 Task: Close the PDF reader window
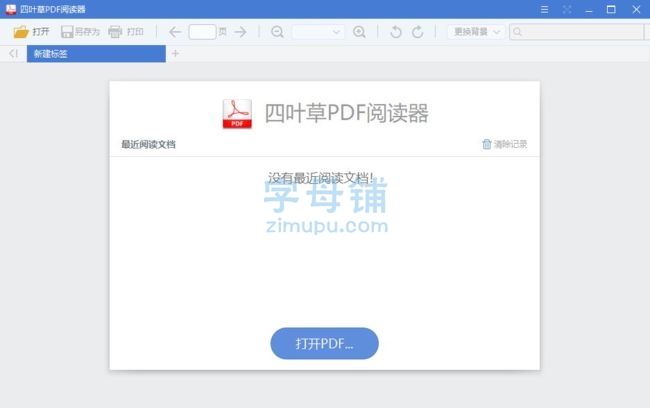click(636, 10)
